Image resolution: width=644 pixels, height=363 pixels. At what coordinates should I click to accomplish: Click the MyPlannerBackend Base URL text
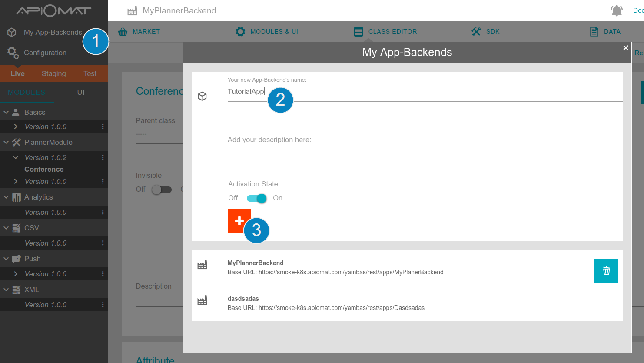(x=335, y=272)
